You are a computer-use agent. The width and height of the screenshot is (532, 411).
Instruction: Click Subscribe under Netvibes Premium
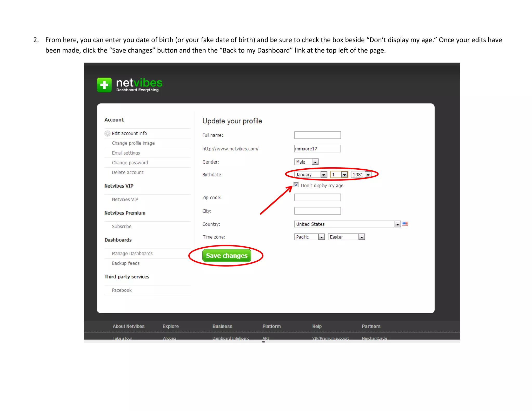point(122,227)
